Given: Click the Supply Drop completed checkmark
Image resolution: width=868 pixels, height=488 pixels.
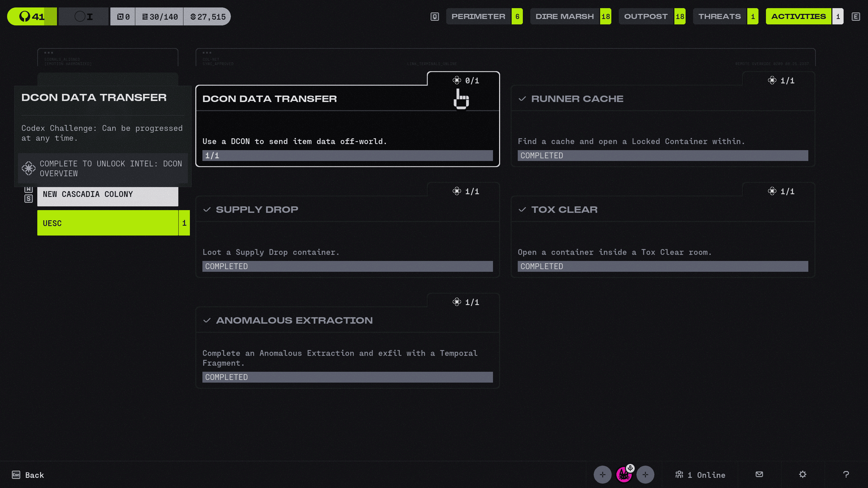Looking at the screenshot, I should click(x=207, y=209).
